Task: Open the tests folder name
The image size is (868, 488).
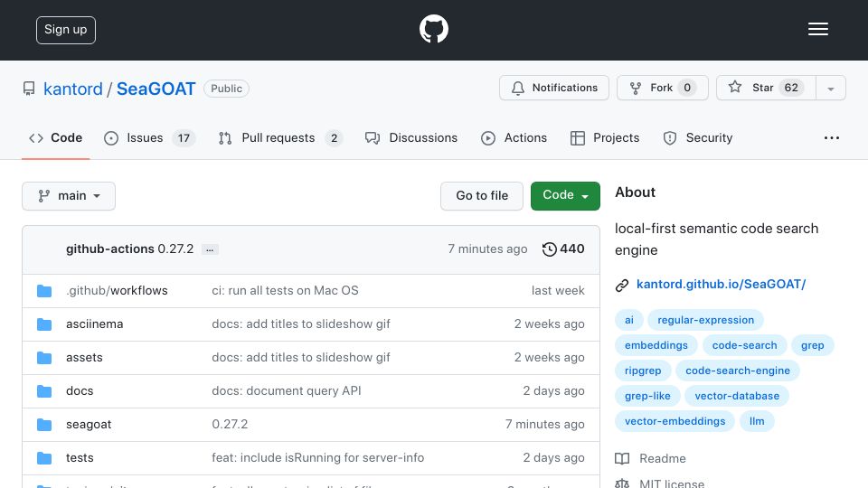Action: coord(80,458)
